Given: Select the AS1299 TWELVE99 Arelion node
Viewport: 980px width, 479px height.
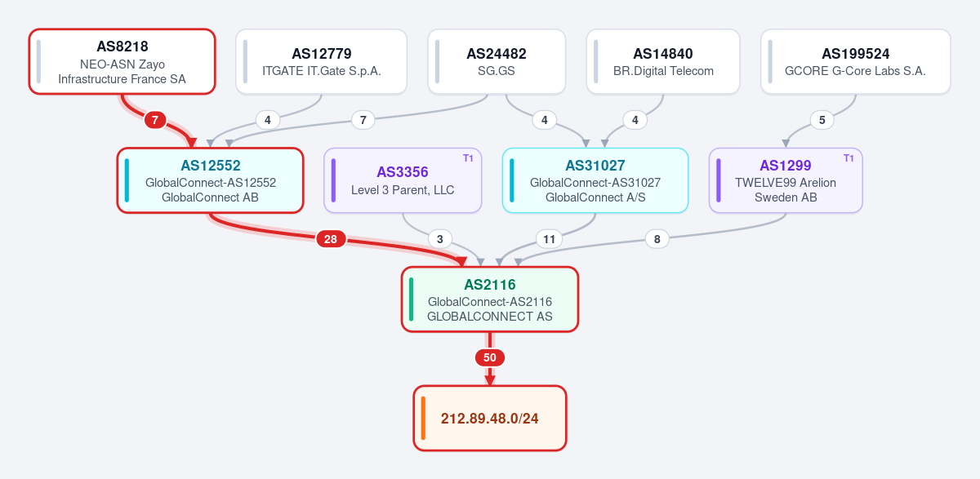Looking at the screenshot, I should 786,180.
